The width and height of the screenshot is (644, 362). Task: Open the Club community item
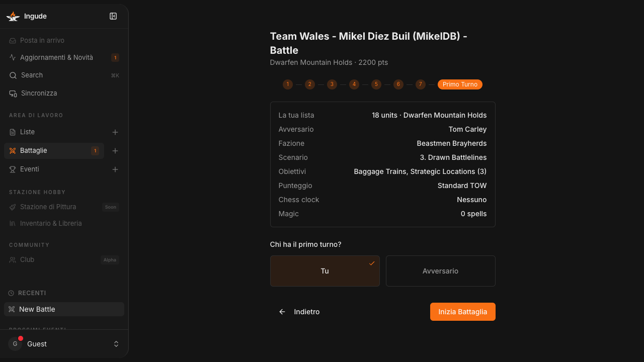point(64,259)
